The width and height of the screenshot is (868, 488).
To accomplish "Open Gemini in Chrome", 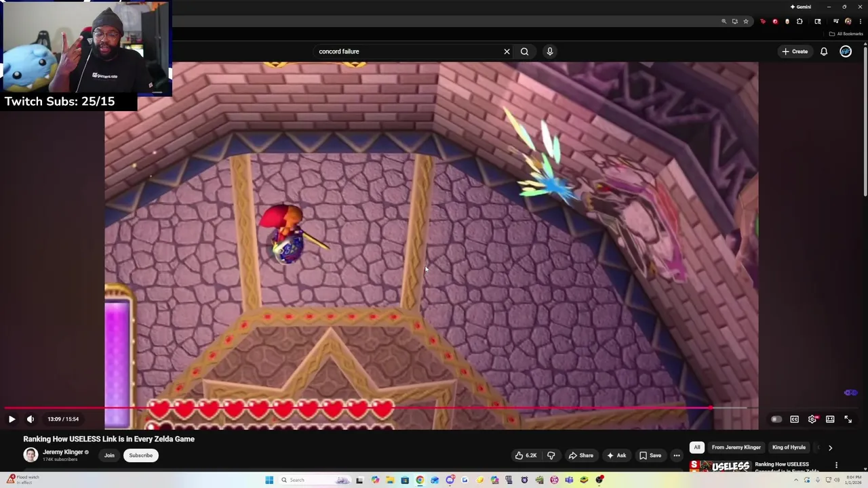I will pos(801,7).
